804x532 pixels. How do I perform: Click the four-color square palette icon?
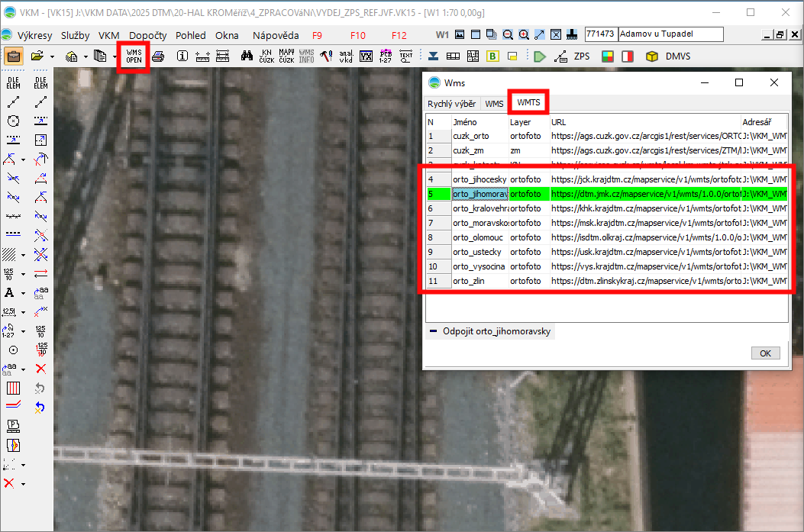pos(608,56)
